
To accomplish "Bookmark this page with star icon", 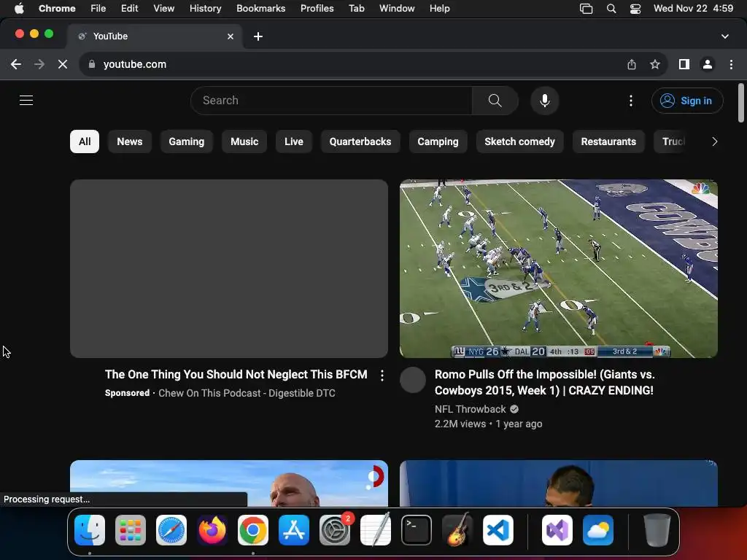I will (x=655, y=64).
